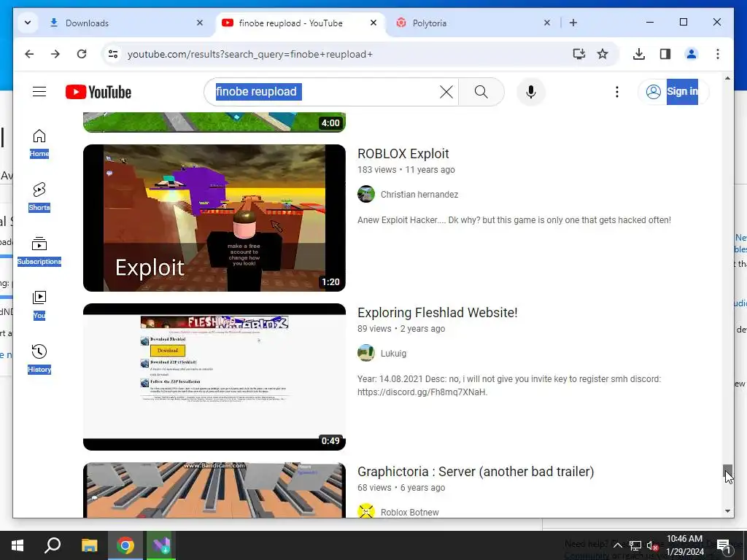
Task: Open Lukuig channel name
Action: point(393,354)
